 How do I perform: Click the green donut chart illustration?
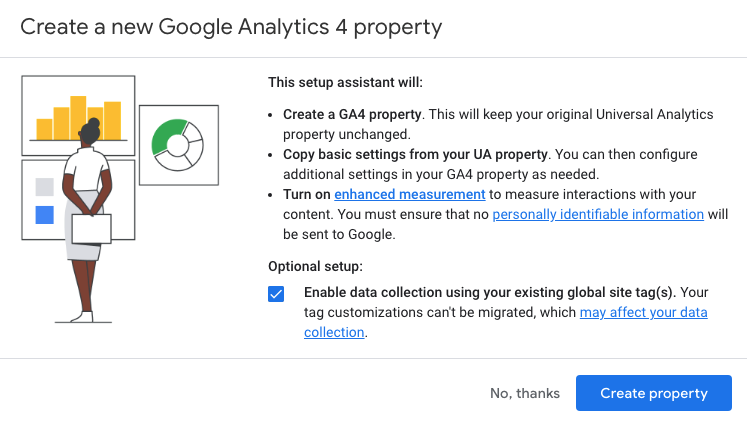(x=178, y=145)
